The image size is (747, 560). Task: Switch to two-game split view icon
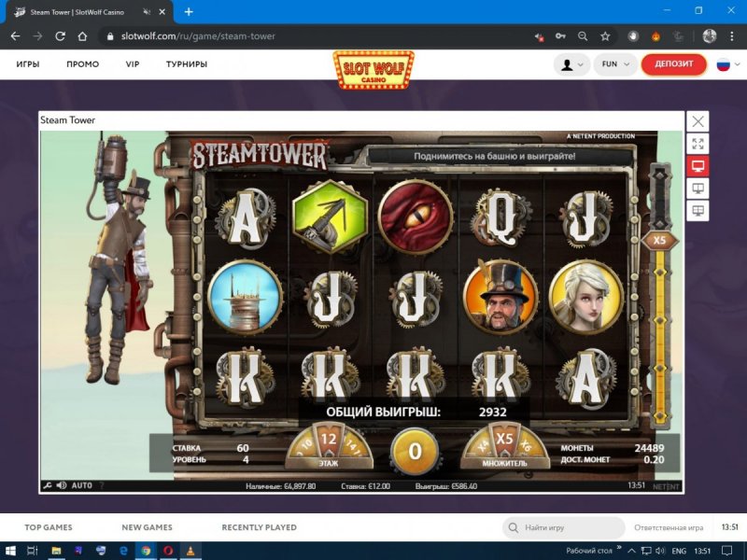[x=698, y=189]
